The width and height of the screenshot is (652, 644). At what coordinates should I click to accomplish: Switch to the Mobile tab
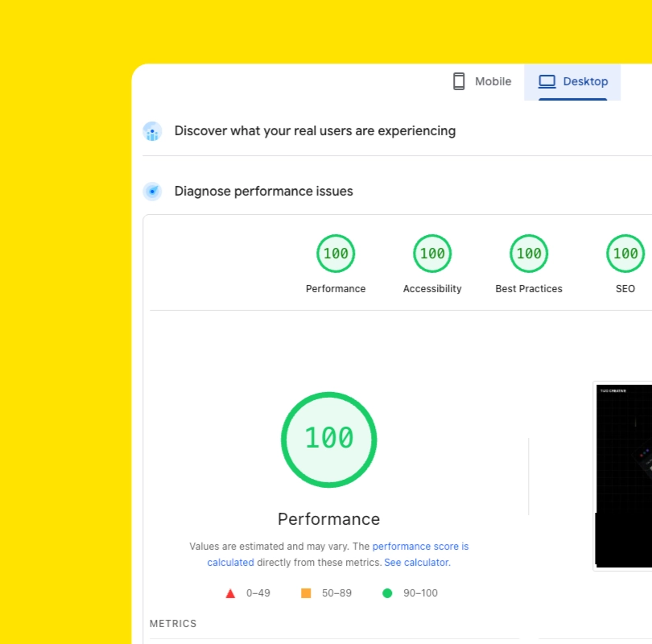tap(482, 82)
